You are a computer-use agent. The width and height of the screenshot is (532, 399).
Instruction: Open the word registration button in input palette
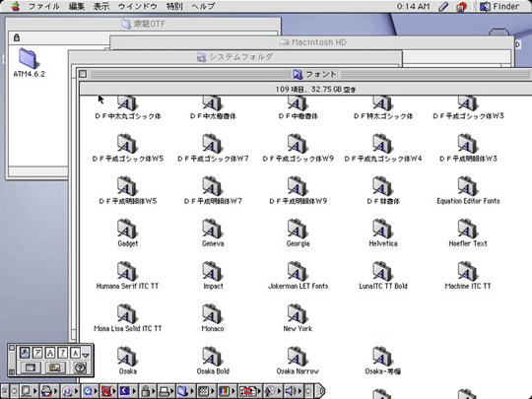(31, 367)
